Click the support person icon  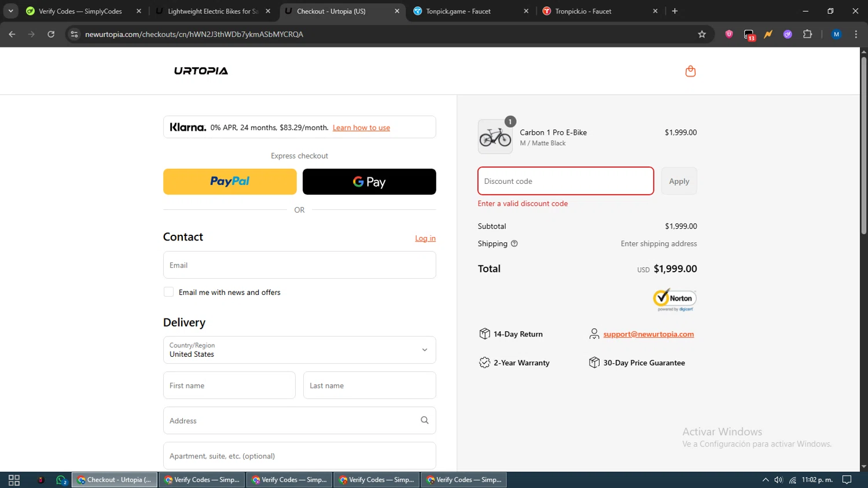click(594, 334)
